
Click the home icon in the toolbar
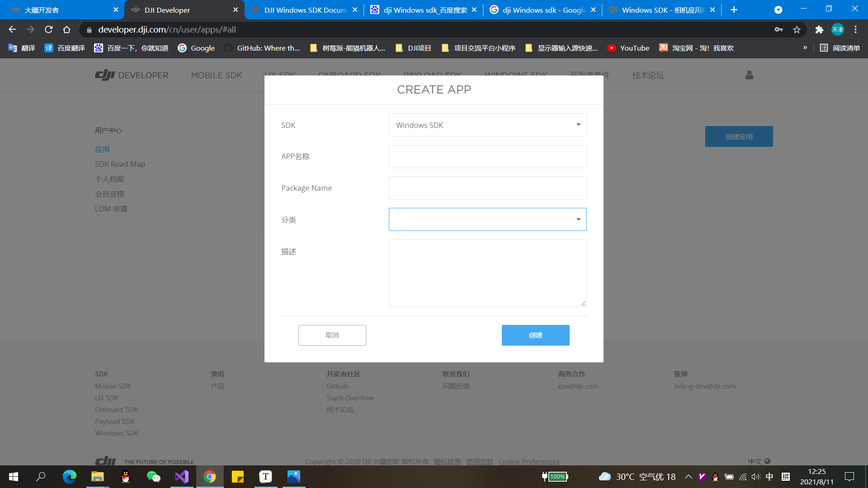[67, 30]
